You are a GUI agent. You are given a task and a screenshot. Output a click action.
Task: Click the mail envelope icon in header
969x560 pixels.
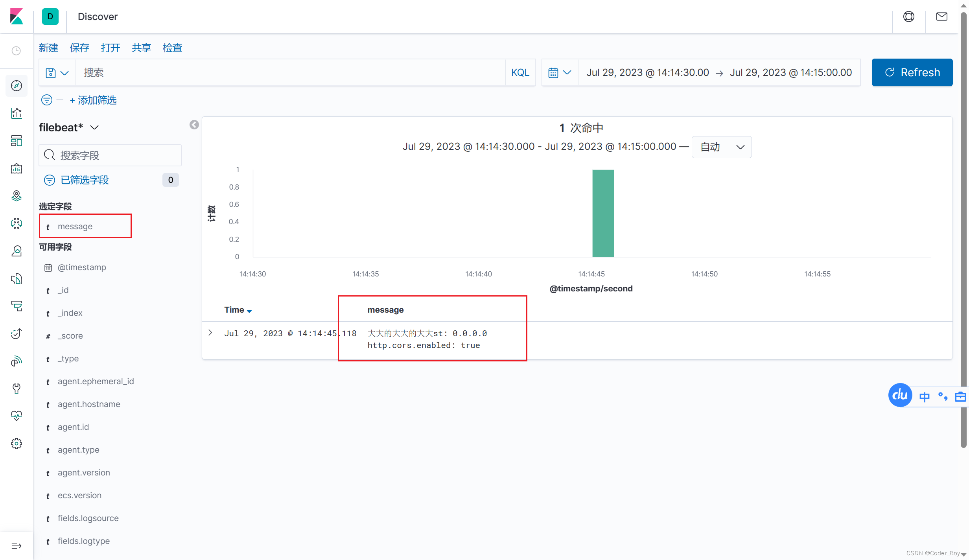coord(941,17)
